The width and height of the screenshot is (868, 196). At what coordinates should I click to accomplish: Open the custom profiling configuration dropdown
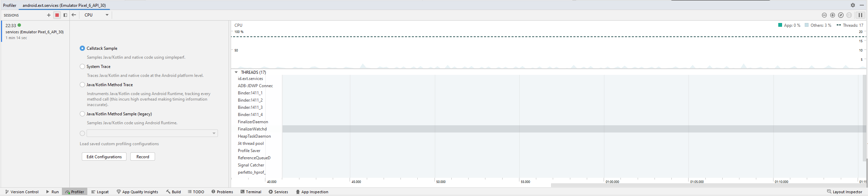pos(152,133)
